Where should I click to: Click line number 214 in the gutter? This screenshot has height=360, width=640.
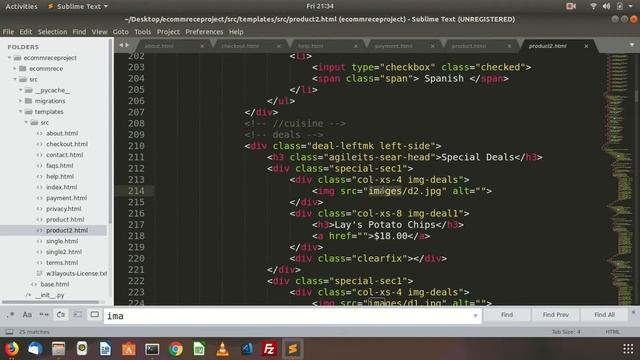[136, 191]
